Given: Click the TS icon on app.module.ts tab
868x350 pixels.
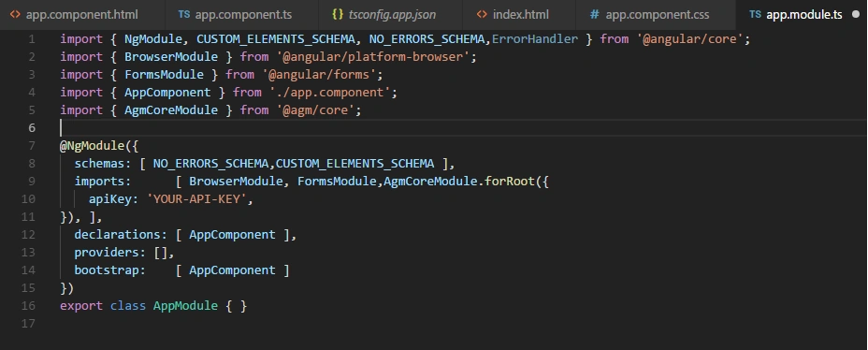Looking at the screenshot, I should point(755,14).
